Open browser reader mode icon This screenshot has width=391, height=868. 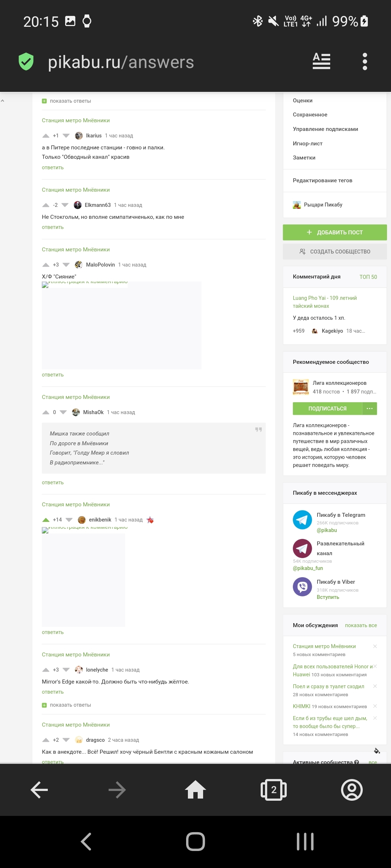point(321,61)
